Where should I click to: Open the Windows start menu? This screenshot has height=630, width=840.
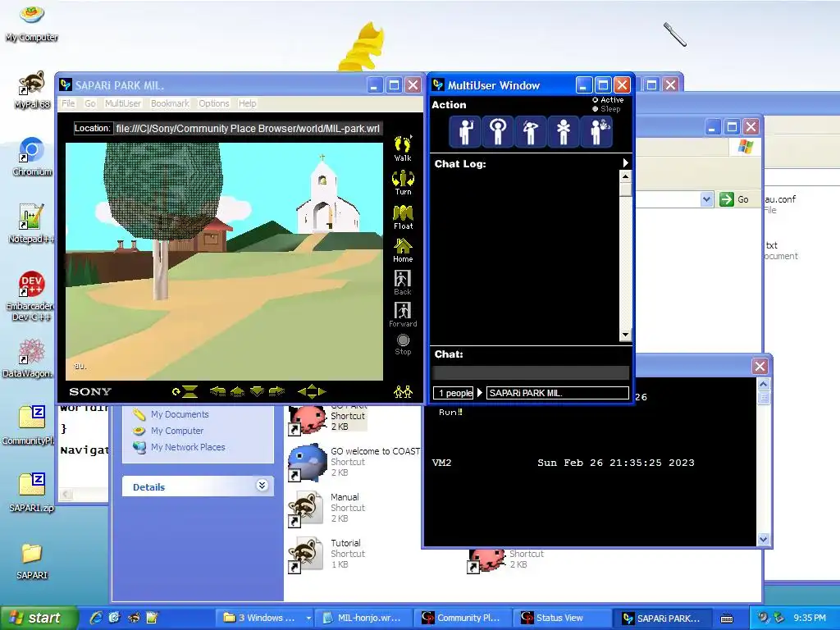tap(39, 618)
